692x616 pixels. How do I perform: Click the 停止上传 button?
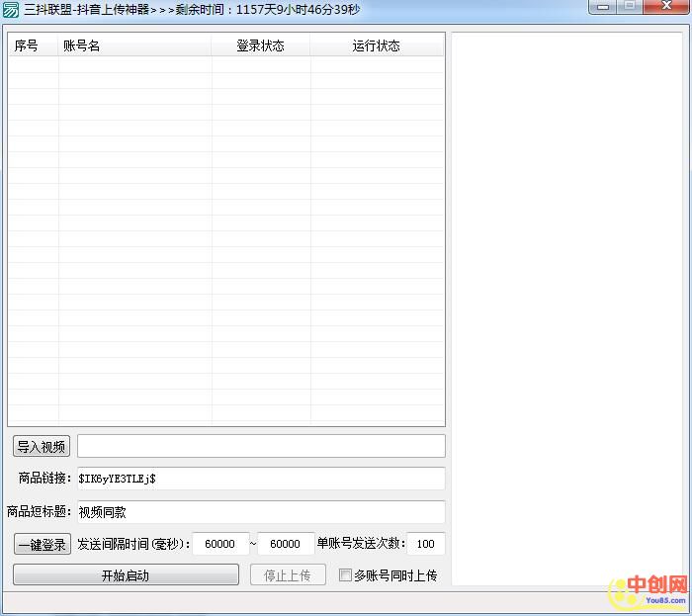[288, 574]
